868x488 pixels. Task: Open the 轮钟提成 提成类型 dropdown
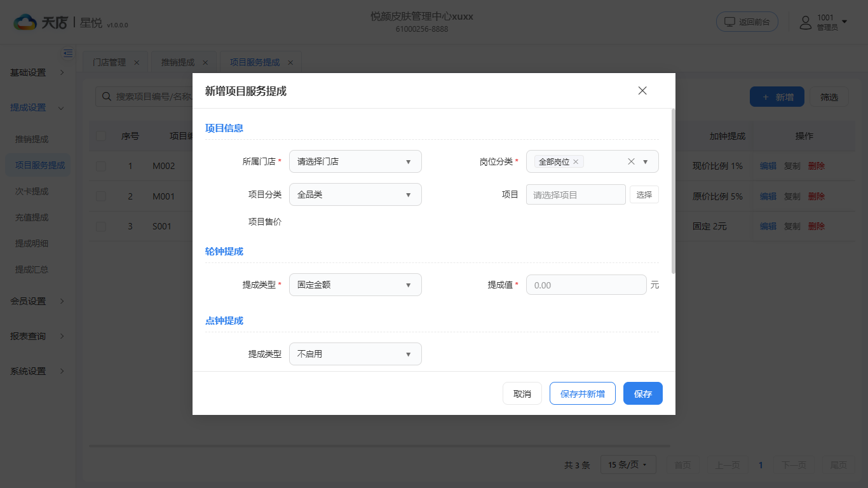pyautogui.click(x=355, y=285)
